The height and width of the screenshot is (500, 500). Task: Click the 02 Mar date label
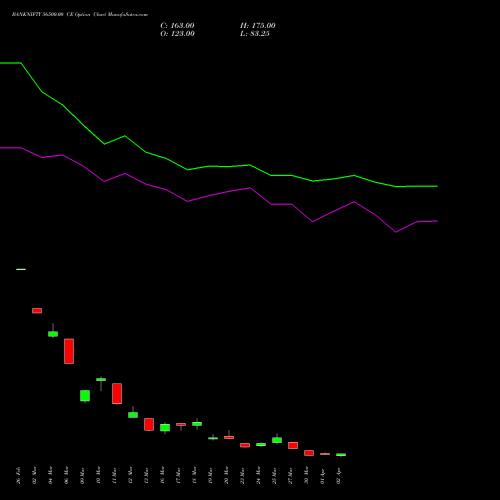coord(34,475)
